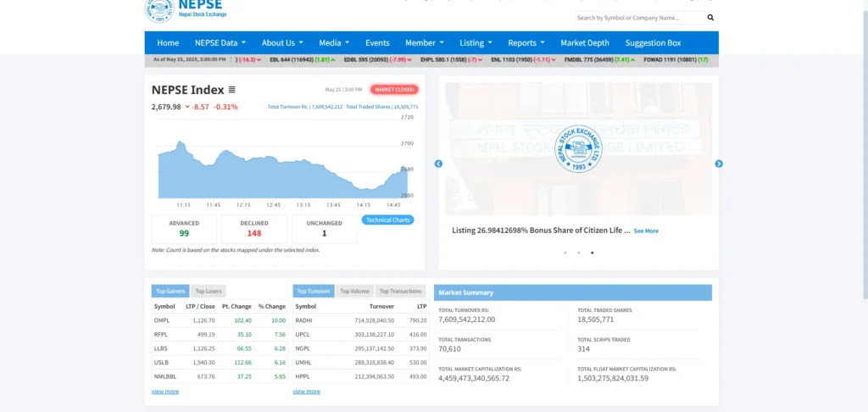Click Total Scrips Traded value 314
This screenshot has height=412, width=868.
[x=583, y=349]
